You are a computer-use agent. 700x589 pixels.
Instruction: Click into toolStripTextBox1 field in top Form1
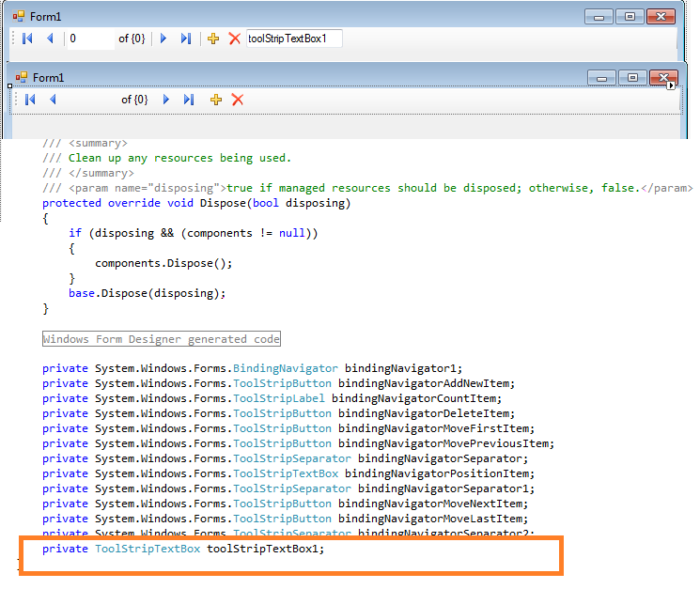(x=294, y=39)
